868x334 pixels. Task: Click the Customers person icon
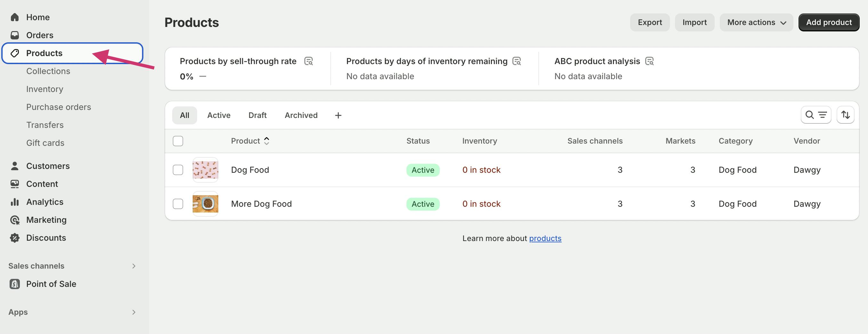pos(14,166)
